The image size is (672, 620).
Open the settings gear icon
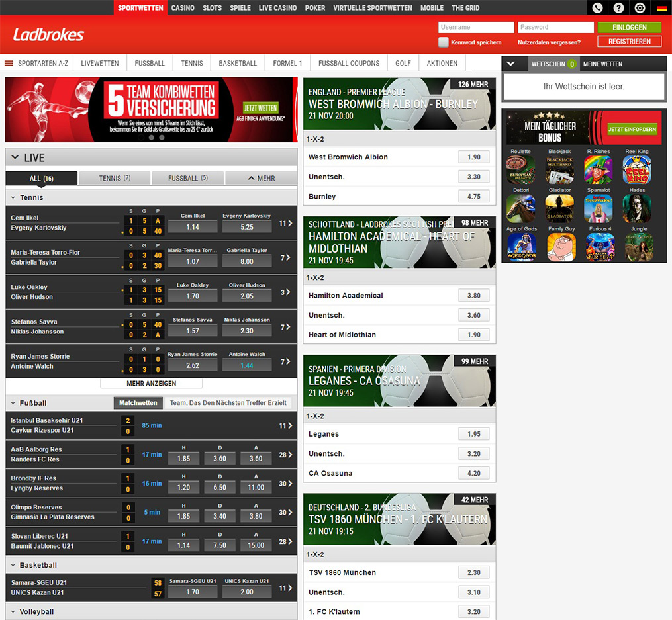(640, 8)
